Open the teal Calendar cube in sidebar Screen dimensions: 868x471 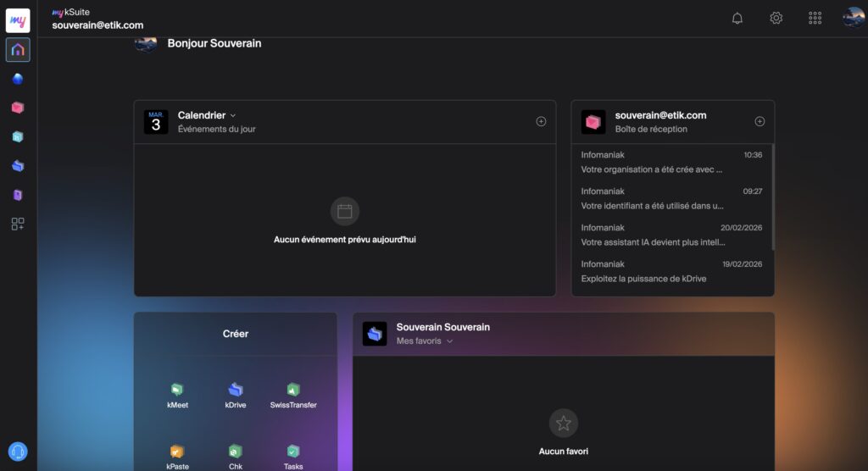18,136
